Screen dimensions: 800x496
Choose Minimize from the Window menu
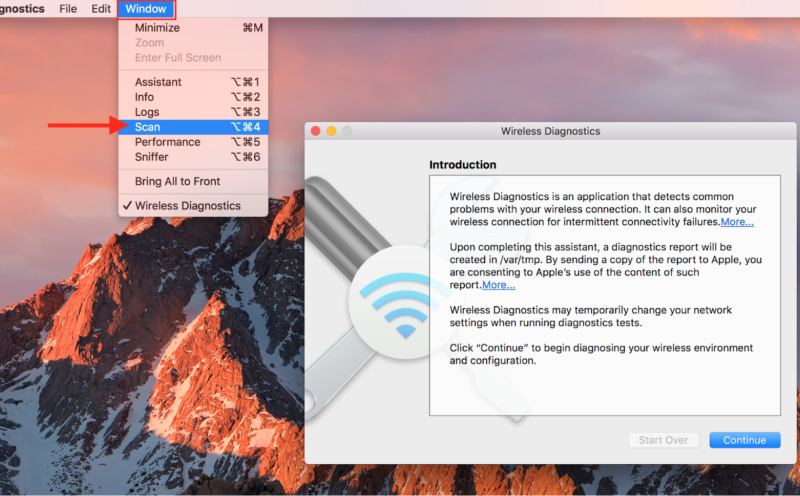193,28
